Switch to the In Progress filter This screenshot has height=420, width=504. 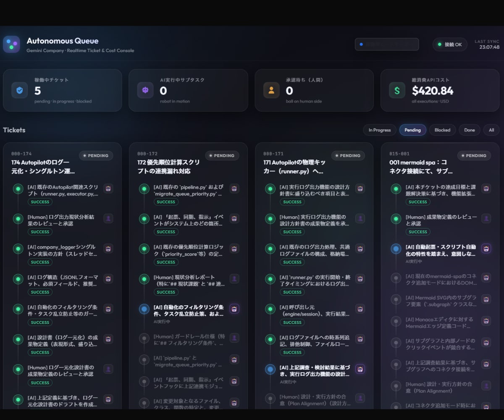click(x=380, y=130)
